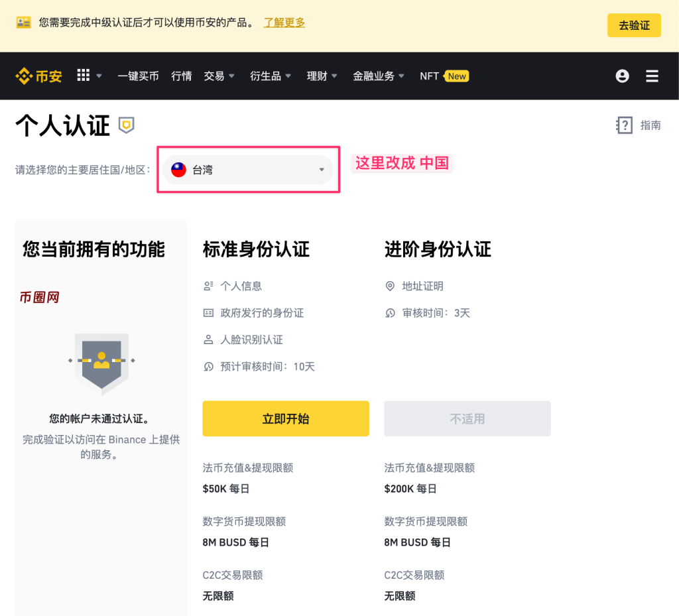The image size is (679, 616).
Task: Open the country/region dropdown showing 台湾
Action: pyautogui.click(x=248, y=170)
